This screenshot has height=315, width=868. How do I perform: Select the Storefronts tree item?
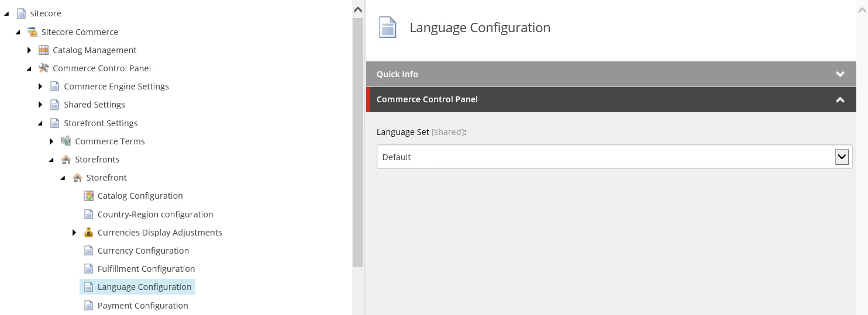click(97, 159)
